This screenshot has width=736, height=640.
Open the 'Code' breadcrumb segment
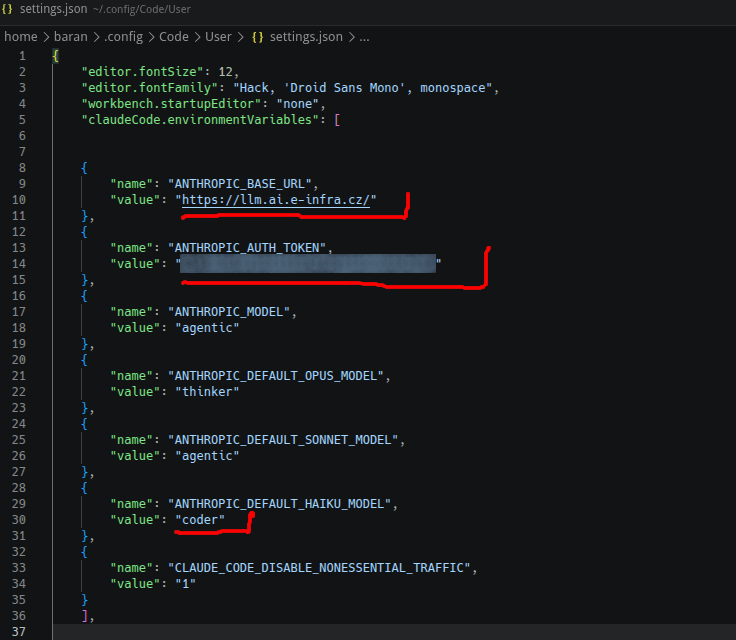pyautogui.click(x=174, y=37)
